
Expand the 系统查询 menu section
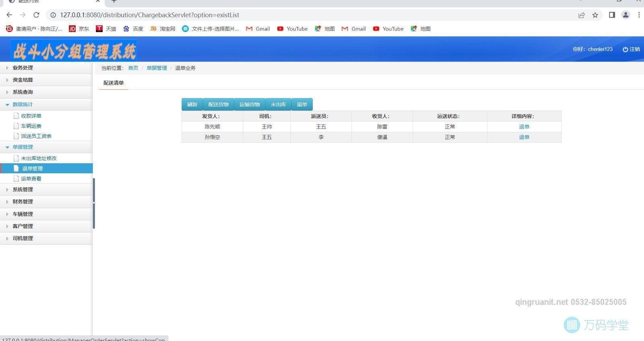[x=46, y=92]
